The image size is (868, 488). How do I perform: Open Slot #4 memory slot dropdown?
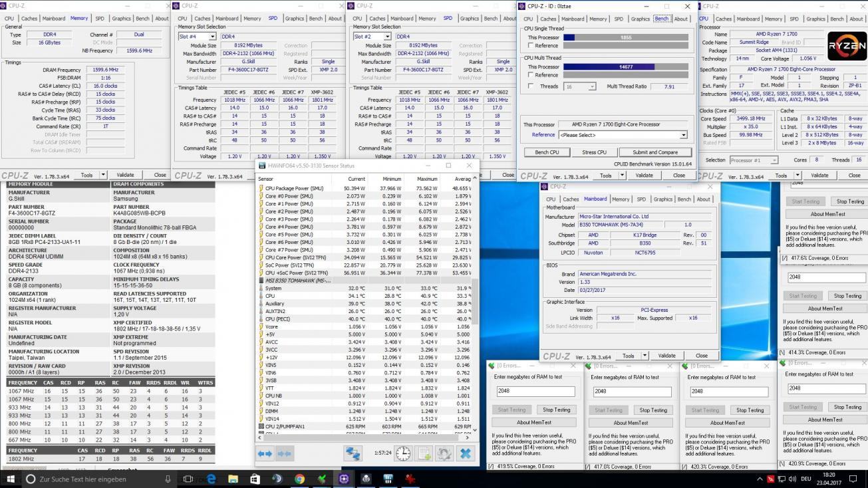212,37
